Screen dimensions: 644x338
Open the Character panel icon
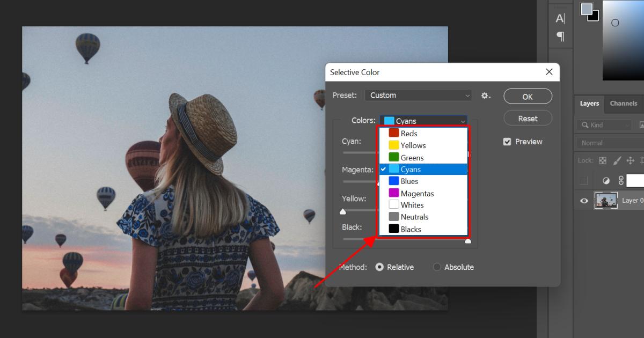pyautogui.click(x=560, y=18)
